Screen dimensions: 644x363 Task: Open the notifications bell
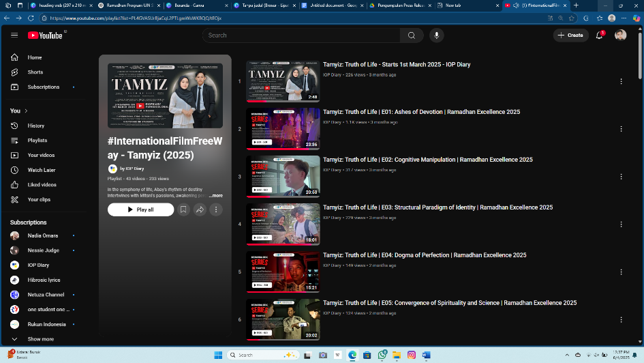[x=599, y=35]
